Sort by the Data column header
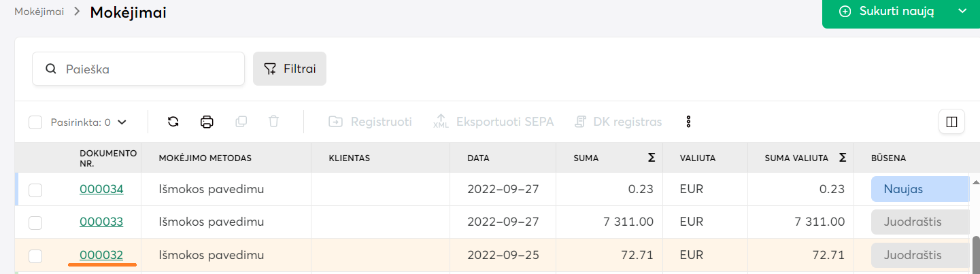980x274 pixels. [x=478, y=158]
